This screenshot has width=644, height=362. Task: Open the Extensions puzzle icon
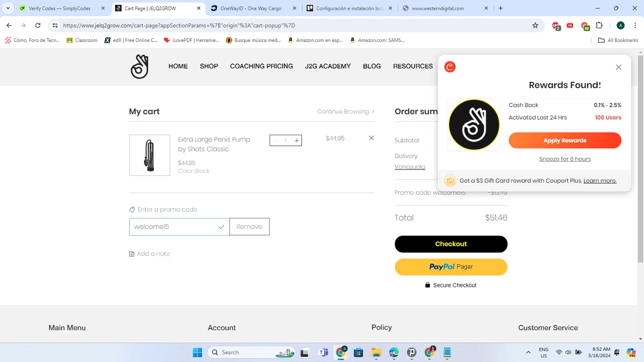[x=599, y=25]
